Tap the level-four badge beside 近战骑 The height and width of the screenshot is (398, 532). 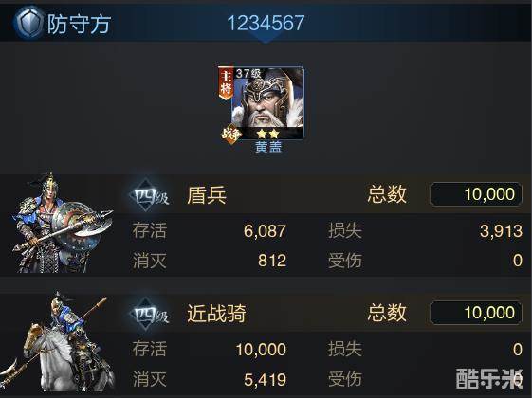[x=149, y=314]
